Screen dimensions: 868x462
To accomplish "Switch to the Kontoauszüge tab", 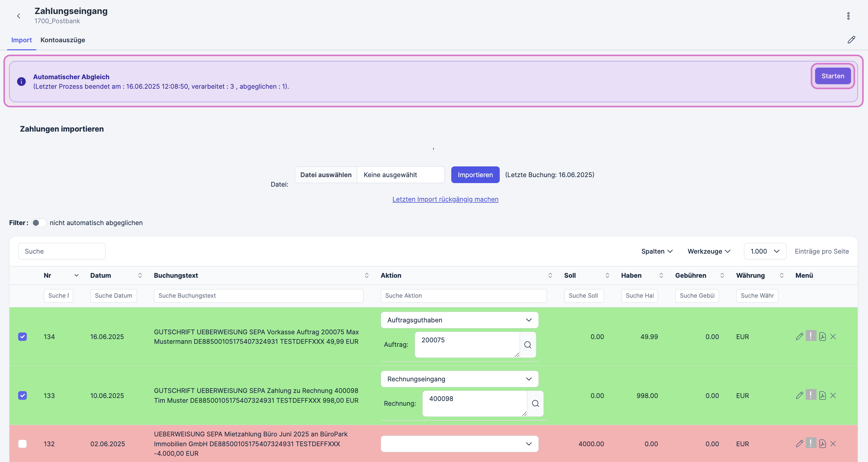I will (x=63, y=40).
